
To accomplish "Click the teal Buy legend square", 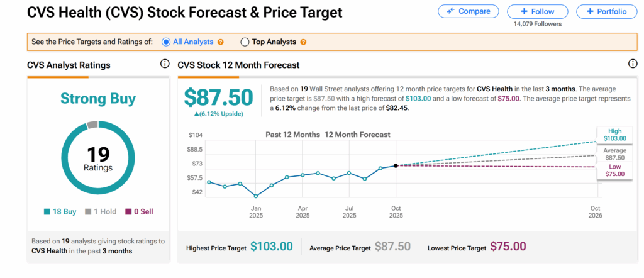I will (48, 212).
